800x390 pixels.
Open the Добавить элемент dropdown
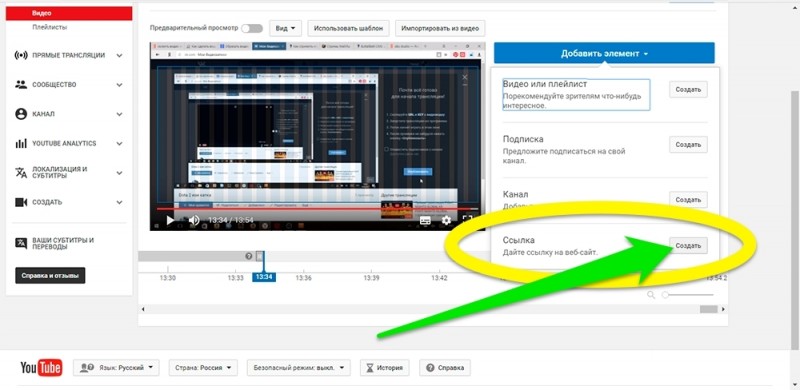[x=604, y=53]
